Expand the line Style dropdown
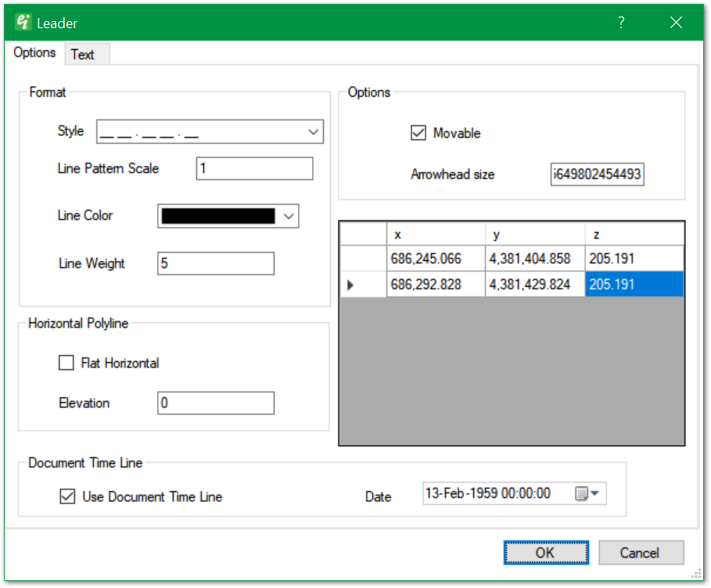The width and height of the screenshot is (711, 588). (313, 132)
